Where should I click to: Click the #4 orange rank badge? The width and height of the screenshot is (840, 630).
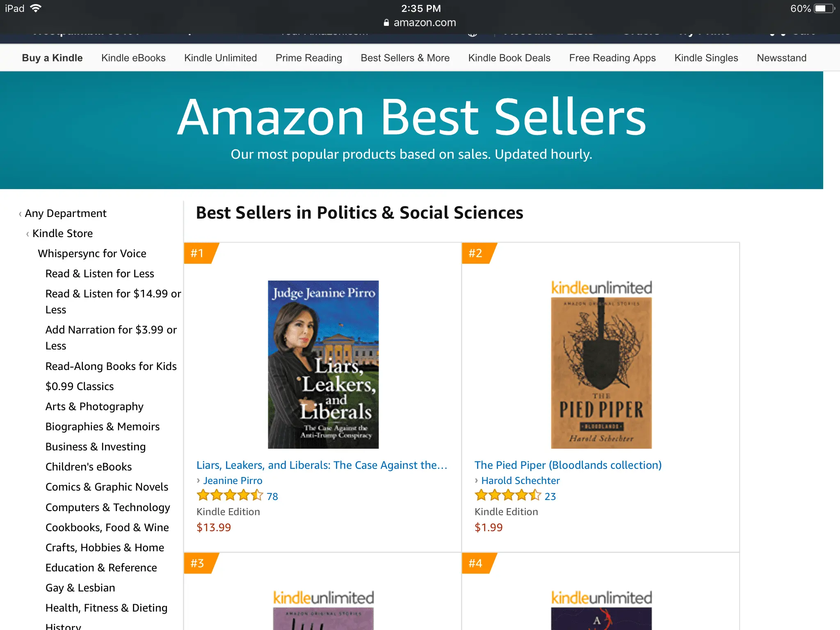pos(476,563)
